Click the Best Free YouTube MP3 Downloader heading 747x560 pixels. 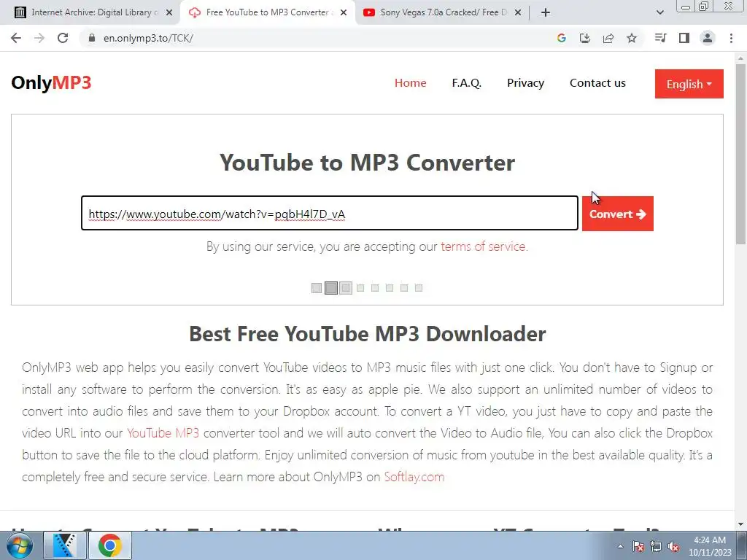[368, 334]
